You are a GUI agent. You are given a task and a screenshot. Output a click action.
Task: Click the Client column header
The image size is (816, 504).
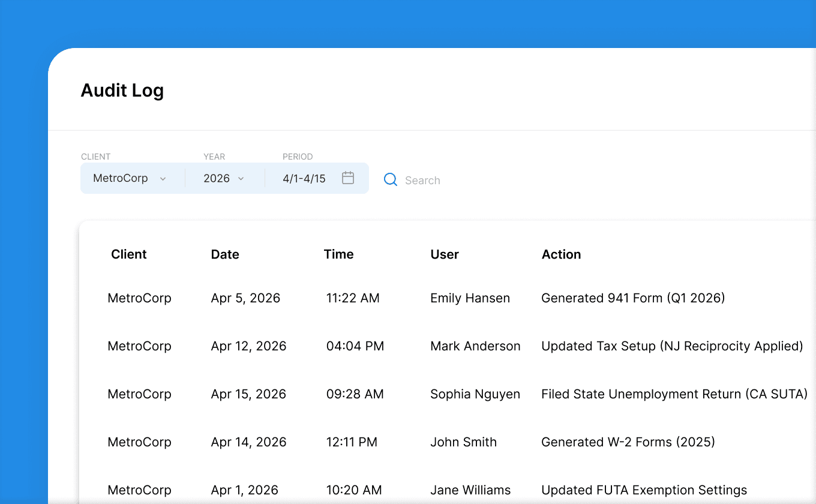tap(128, 254)
